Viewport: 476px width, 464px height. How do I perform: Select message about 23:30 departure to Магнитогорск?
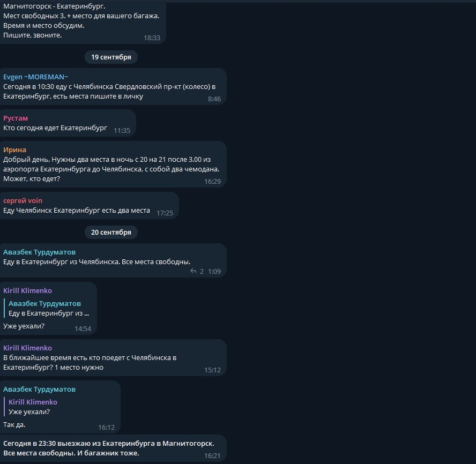pyautogui.click(x=113, y=448)
